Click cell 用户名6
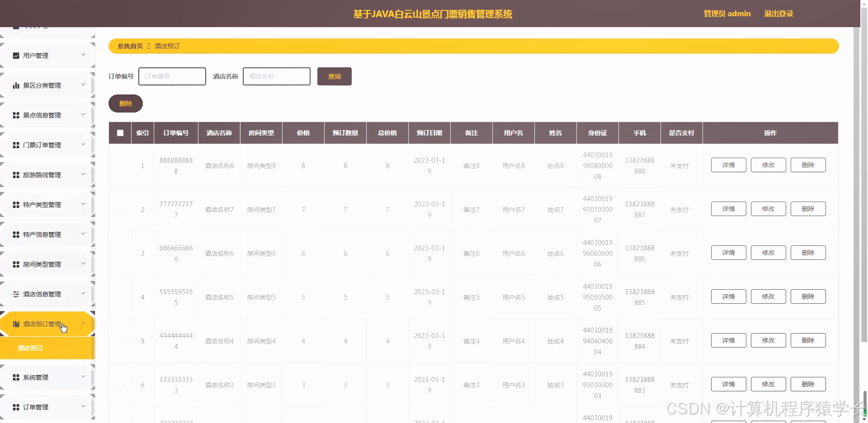 514,254
